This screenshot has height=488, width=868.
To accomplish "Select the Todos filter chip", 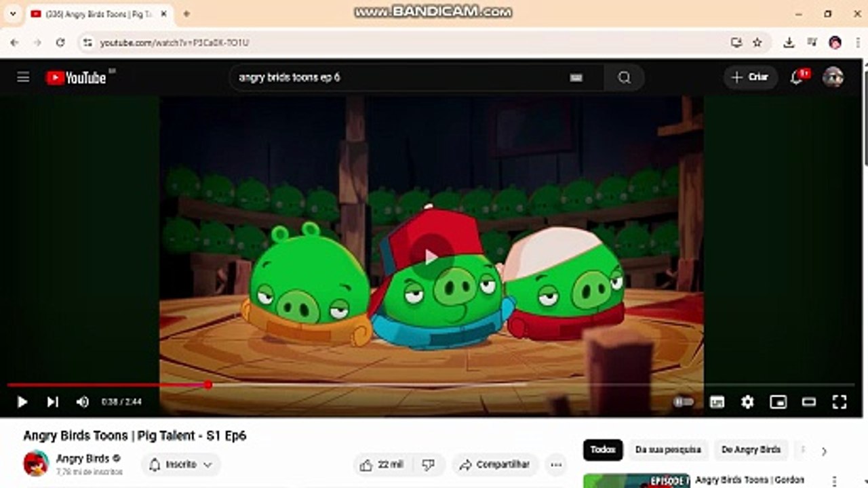I will tap(603, 450).
